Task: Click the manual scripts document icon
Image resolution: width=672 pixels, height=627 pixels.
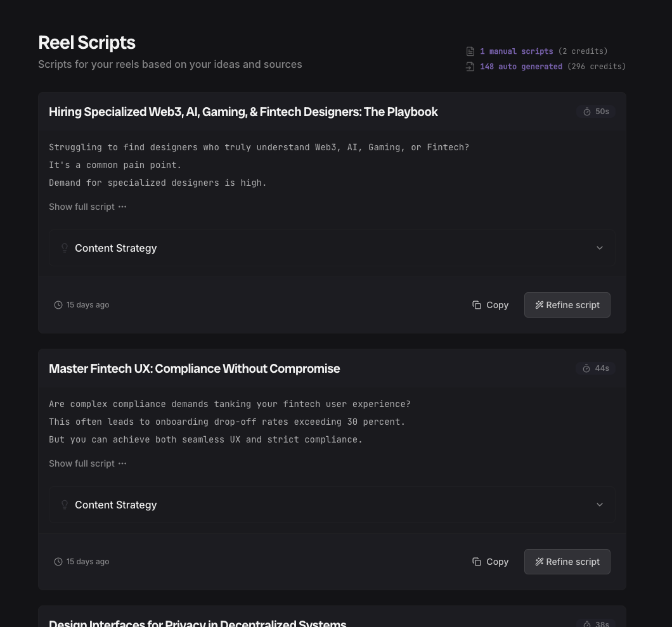Action: pos(470,51)
